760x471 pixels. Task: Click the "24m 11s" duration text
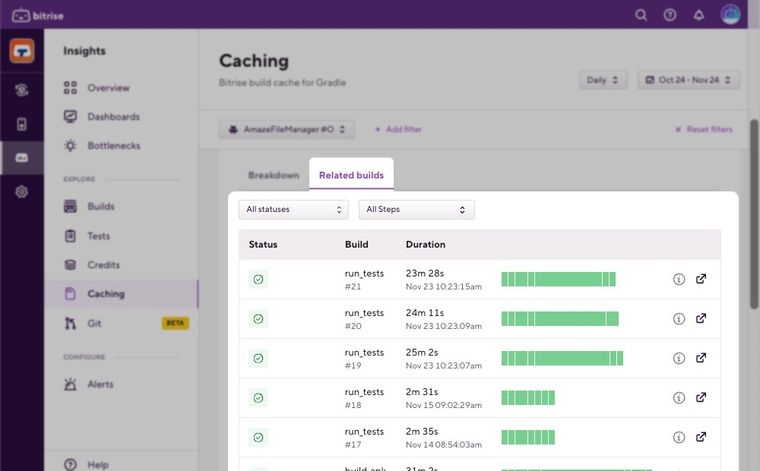[425, 313]
